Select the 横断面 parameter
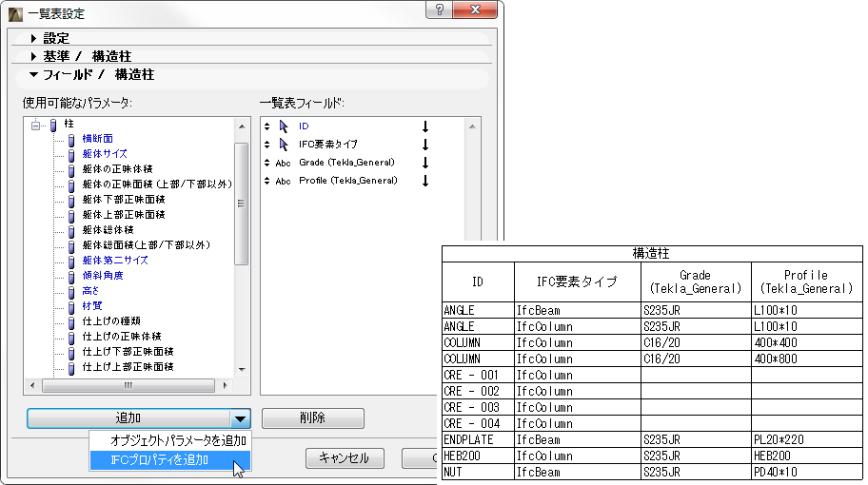The height and width of the screenshot is (485, 868). (97, 138)
